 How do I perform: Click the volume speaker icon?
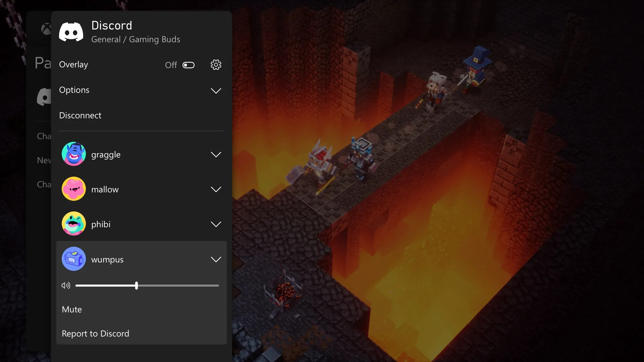pos(65,285)
